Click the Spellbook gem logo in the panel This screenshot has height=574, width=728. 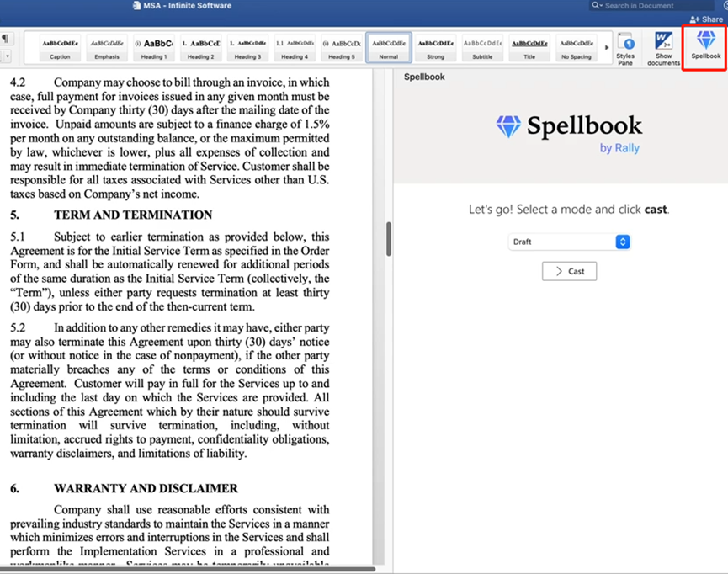click(x=508, y=127)
